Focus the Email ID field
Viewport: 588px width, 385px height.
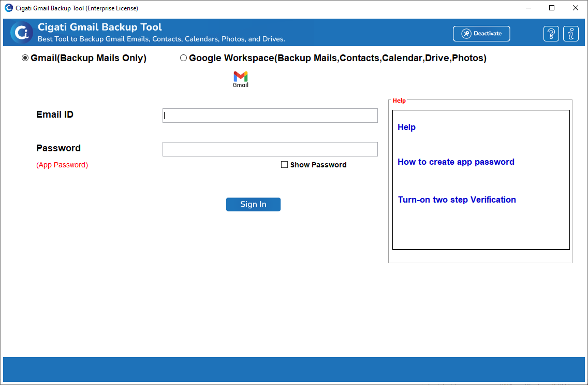pos(270,116)
